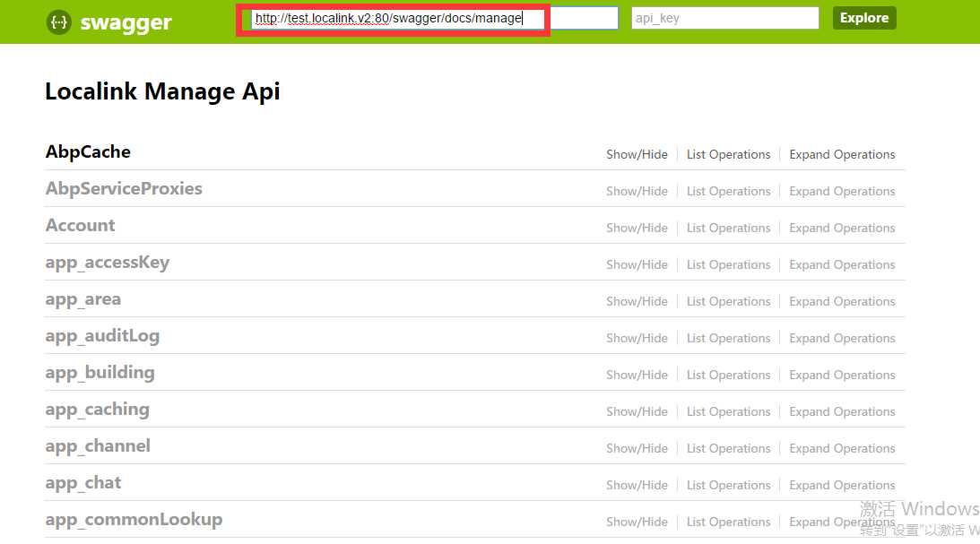Click Expand Operations for app_auditLog
This screenshot has width=980, height=544.
click(x=842, y=339)
